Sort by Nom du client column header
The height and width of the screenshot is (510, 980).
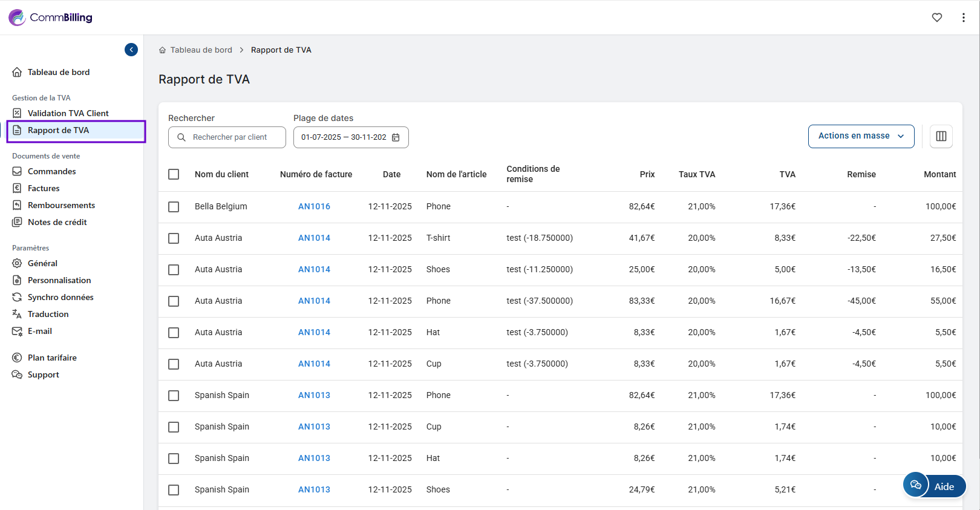221,174
